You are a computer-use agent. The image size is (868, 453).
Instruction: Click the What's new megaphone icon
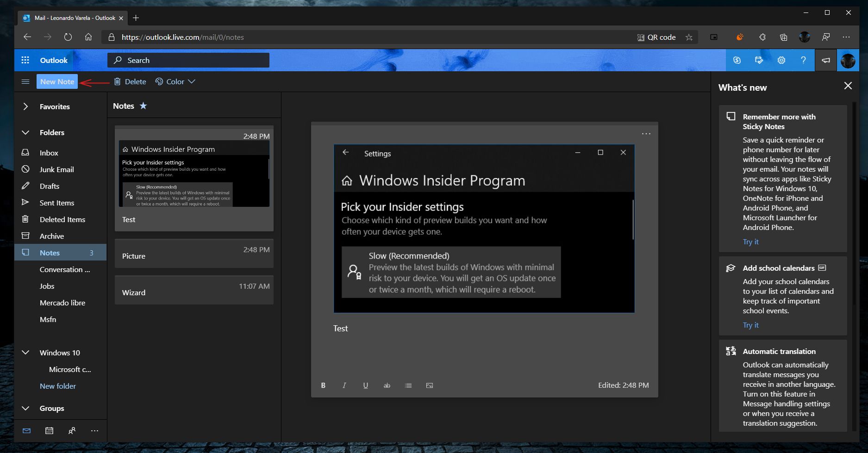coord(826,60)
